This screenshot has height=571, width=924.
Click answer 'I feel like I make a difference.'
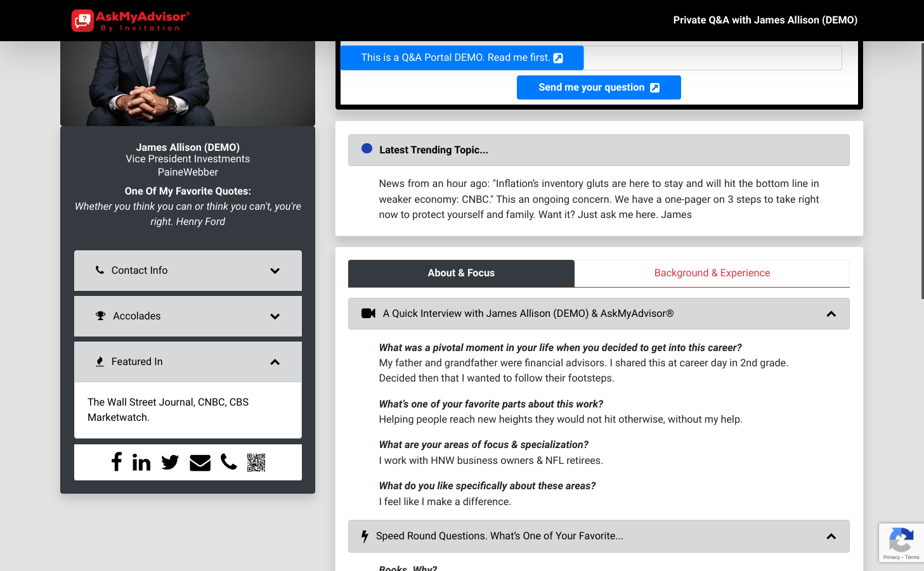[x=445, y=502]
